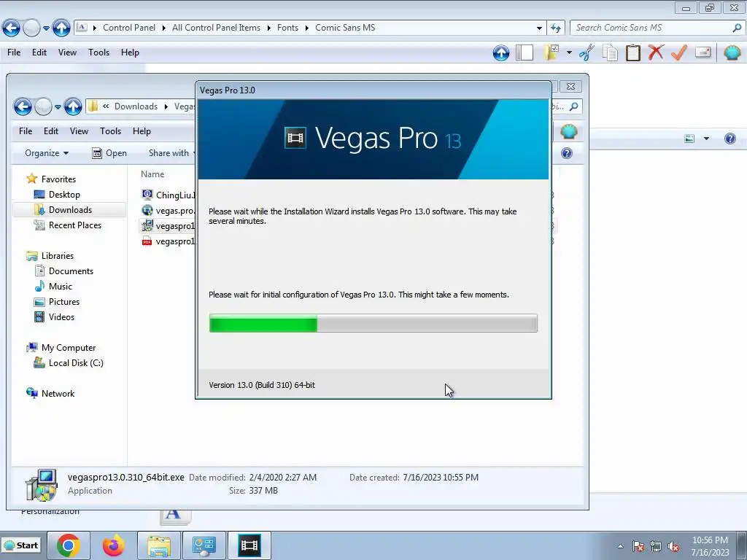747x560 pixels.
Task: Click preview view icon in Fonts window
Action: [689, 139]
